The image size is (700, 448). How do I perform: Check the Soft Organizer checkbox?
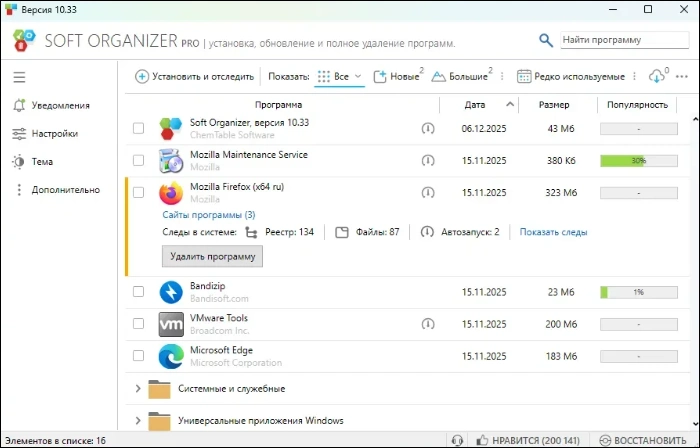139,129
